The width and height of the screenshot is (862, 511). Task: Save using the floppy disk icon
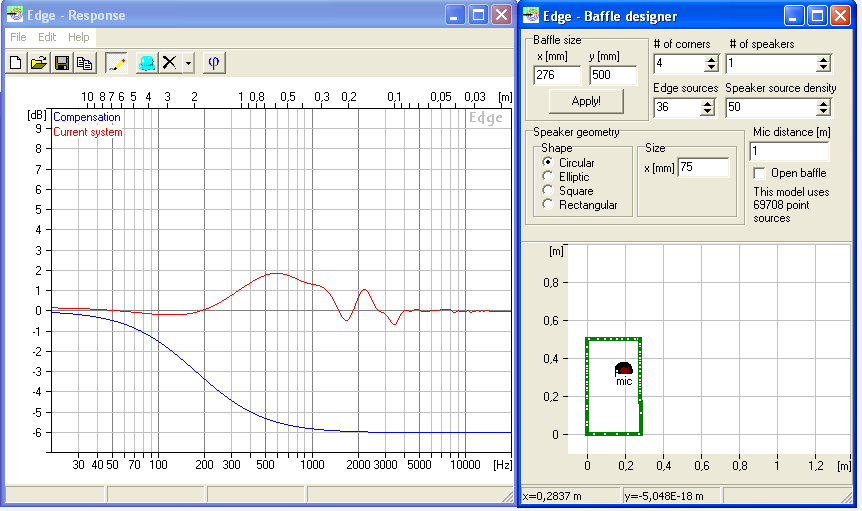[62, 63]
